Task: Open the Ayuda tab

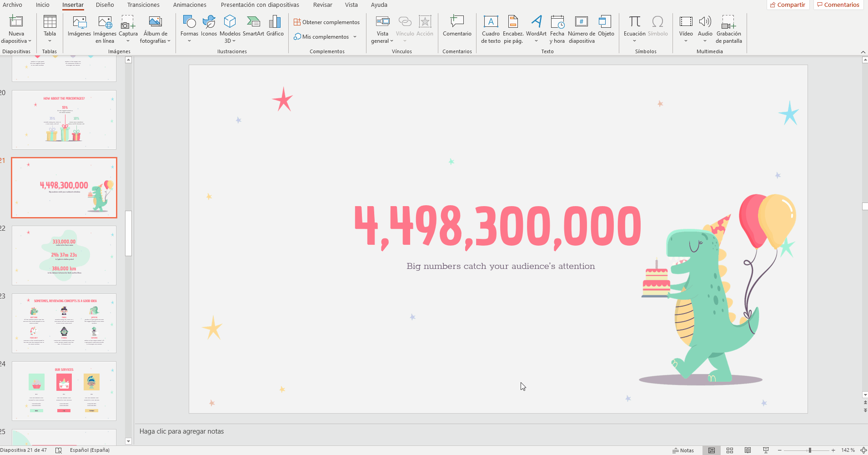Action: pos(379,5)
